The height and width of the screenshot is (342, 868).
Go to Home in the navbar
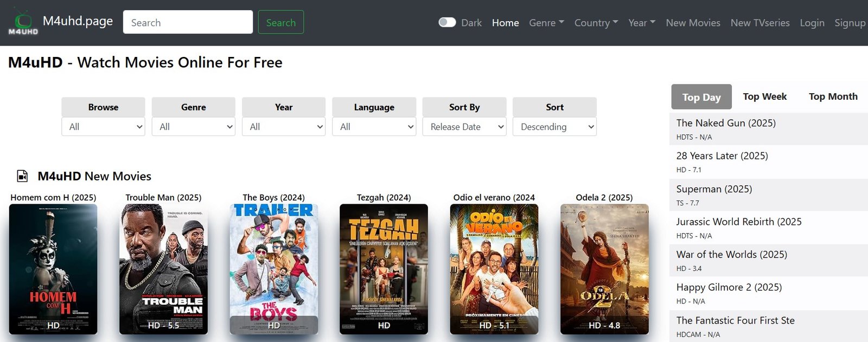[x=506, y=23]
